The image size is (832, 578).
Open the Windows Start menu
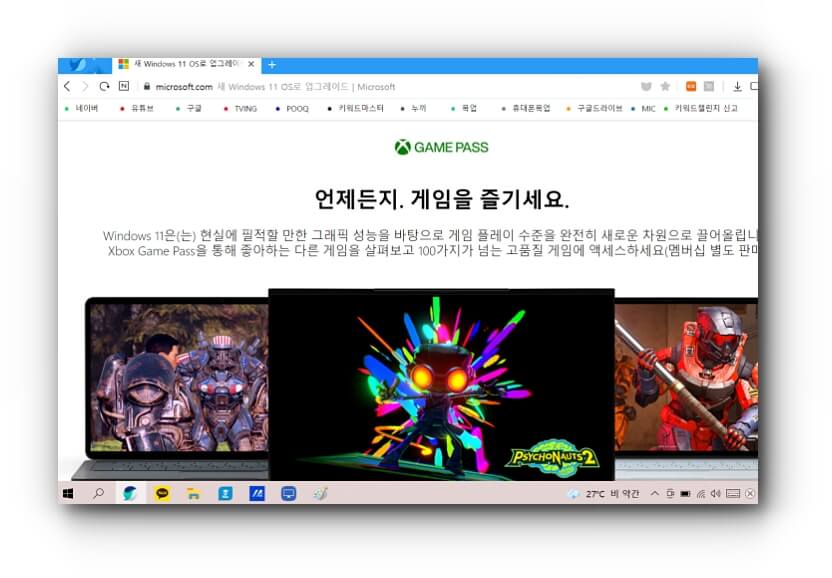pyautogui.click(x=68, y=494)
